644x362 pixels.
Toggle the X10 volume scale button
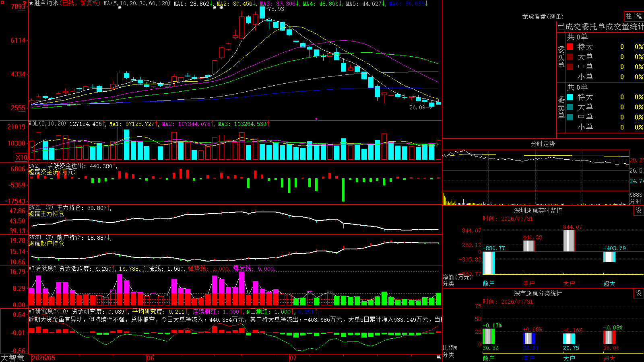coord(21,157)
